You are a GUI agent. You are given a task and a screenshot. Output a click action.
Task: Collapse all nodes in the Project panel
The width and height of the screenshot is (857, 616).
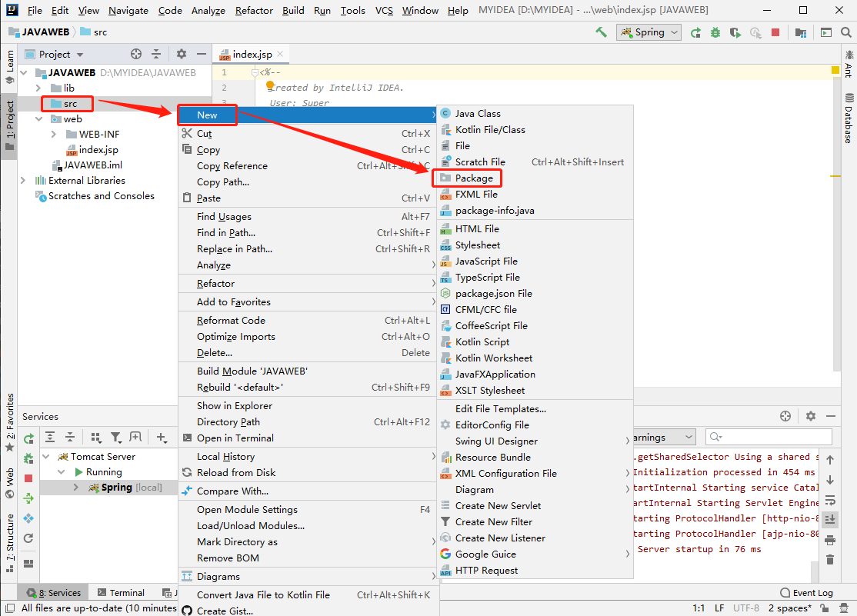pyautogui.click(x=156, y=54)
